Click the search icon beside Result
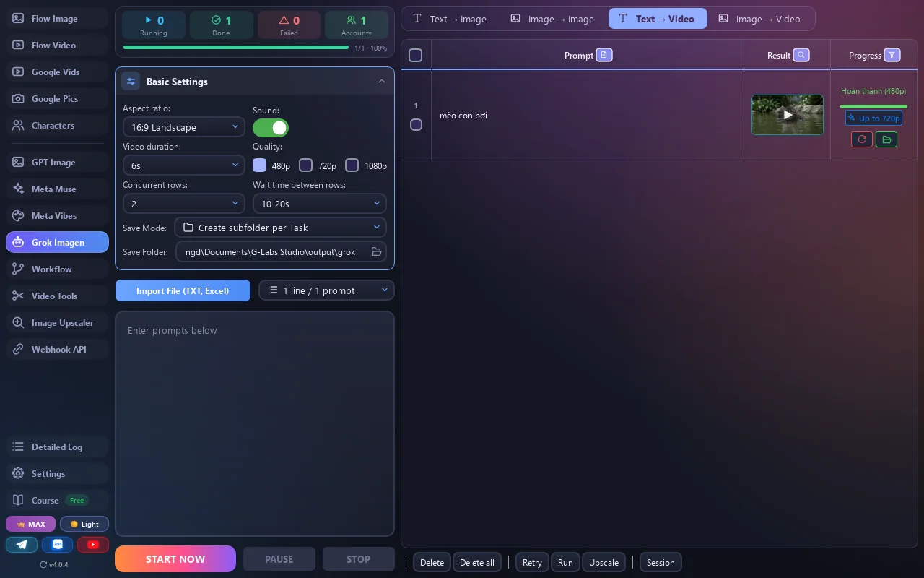The height and width of the screenshot is (578, 924). click(801, 55)
